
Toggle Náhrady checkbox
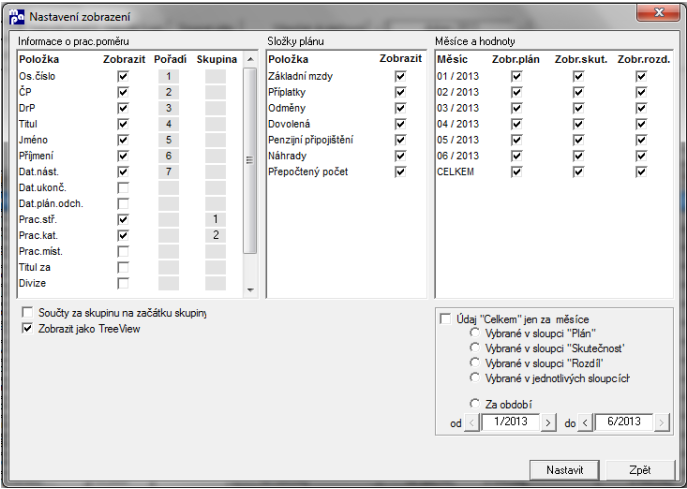[x=400, y=156]
